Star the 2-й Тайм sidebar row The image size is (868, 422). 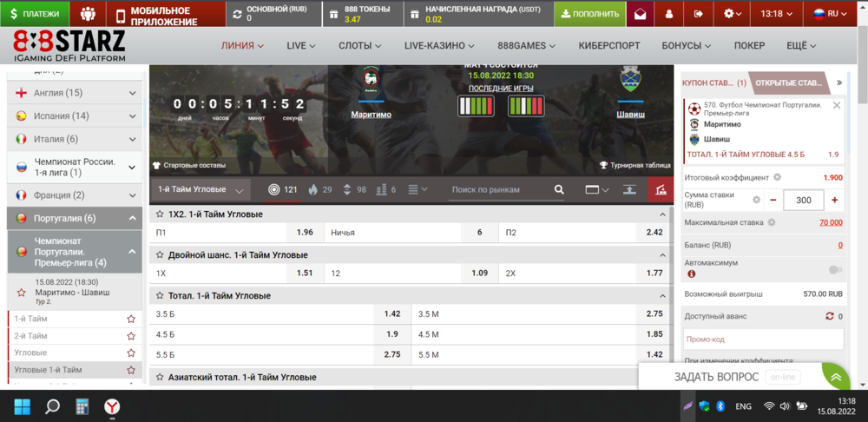pos(131,336)
